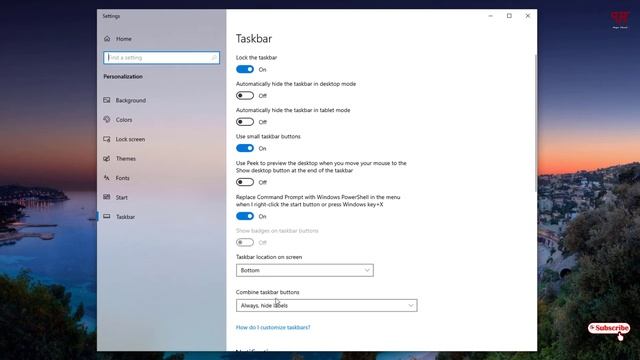The image size is (640, 360).
Task: Click the Taskbar page heading
Action: pyautogui.click(x=254, y=39)
